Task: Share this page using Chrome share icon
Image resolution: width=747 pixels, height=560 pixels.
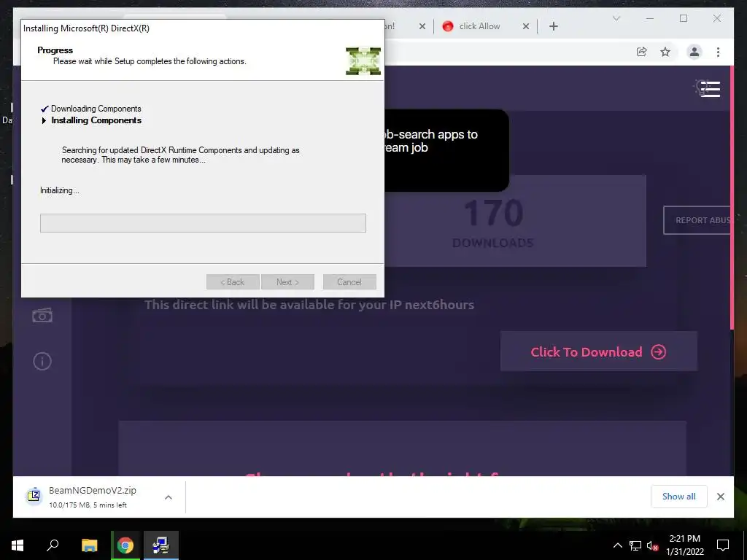Action: tap(642, 52)
